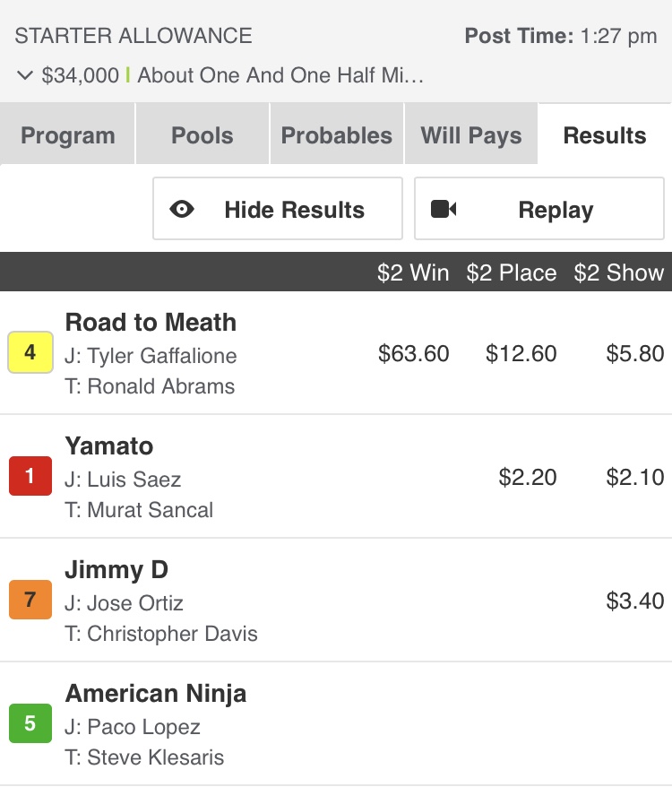Click the horse name American Ninja
This screenshot has height=787, width=672.
pos(156,694)
